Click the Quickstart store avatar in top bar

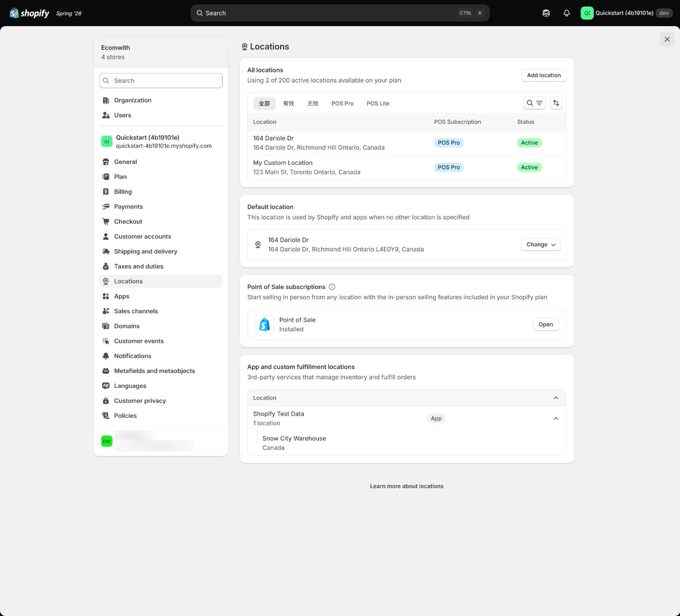tap(587, 13)
